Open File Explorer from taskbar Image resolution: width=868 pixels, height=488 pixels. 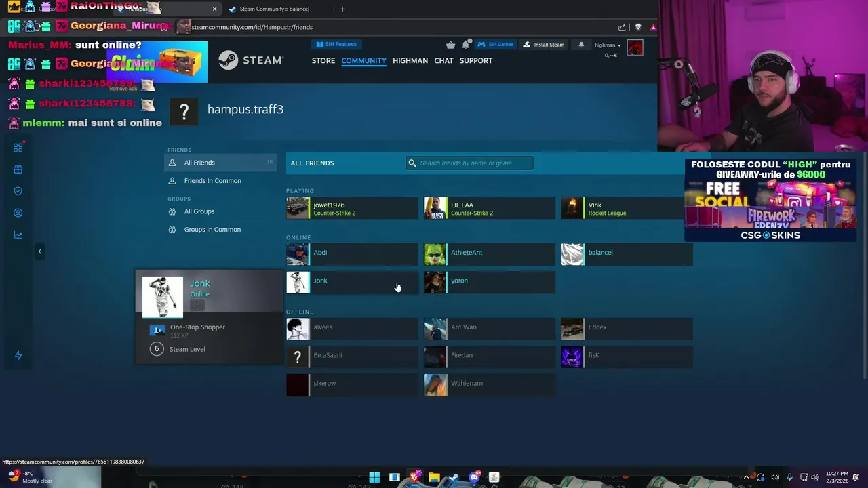434,477
